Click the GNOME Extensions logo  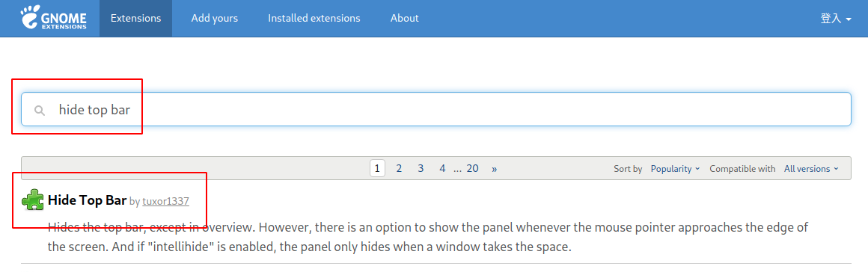(54, 18)
